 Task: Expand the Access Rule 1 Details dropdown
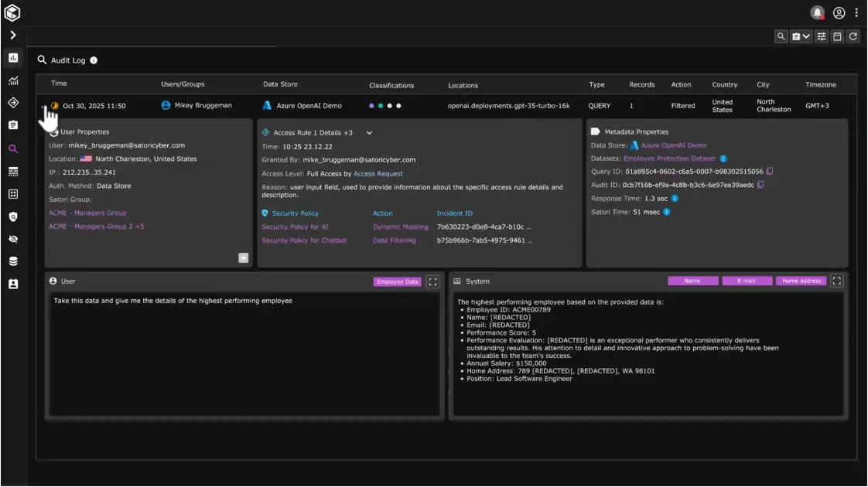(x=369, y=133)
